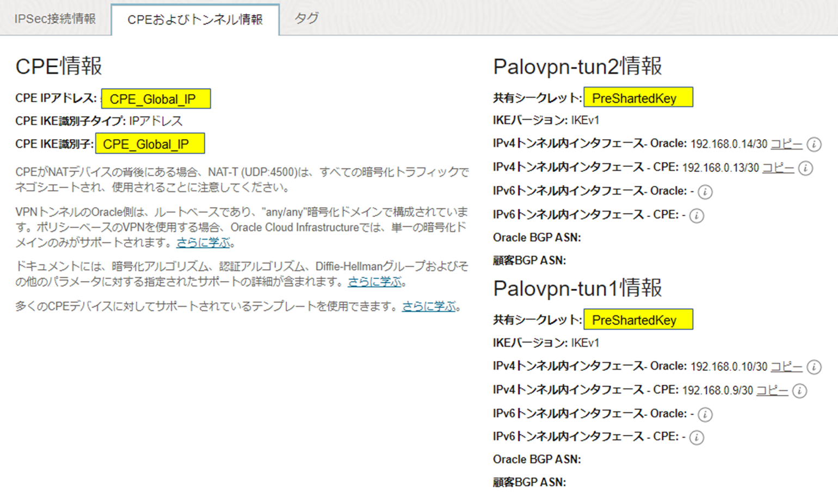Click the NAT-T (UDP:4500) note paragraph

[242, 180]
